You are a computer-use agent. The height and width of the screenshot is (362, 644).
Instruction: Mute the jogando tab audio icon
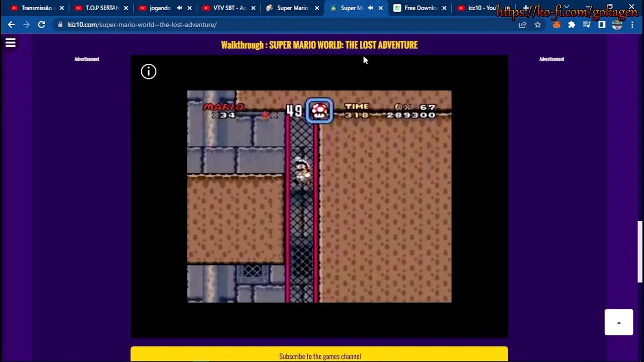tap(180, 8)
